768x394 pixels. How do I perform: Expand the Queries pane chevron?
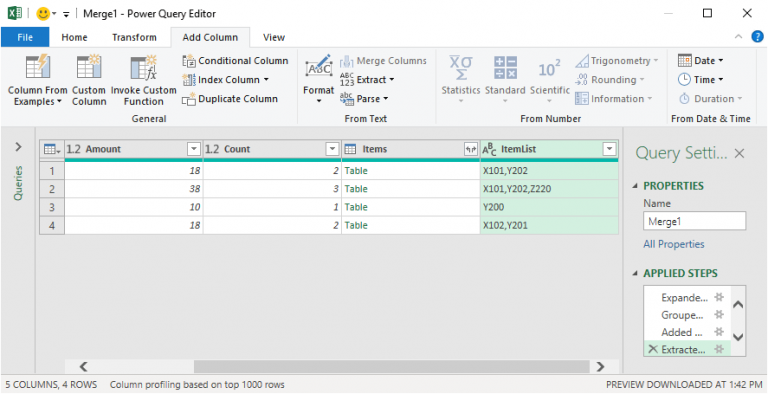tap(18, 147)
